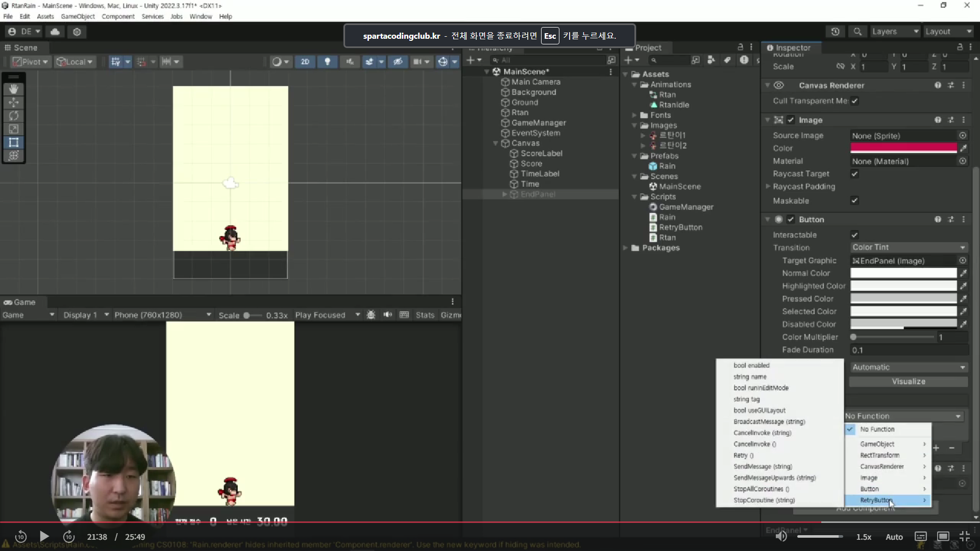Mute Game view audio with the speaker icon
Viewport: 980px width, 551px height.
pos(388,315)
